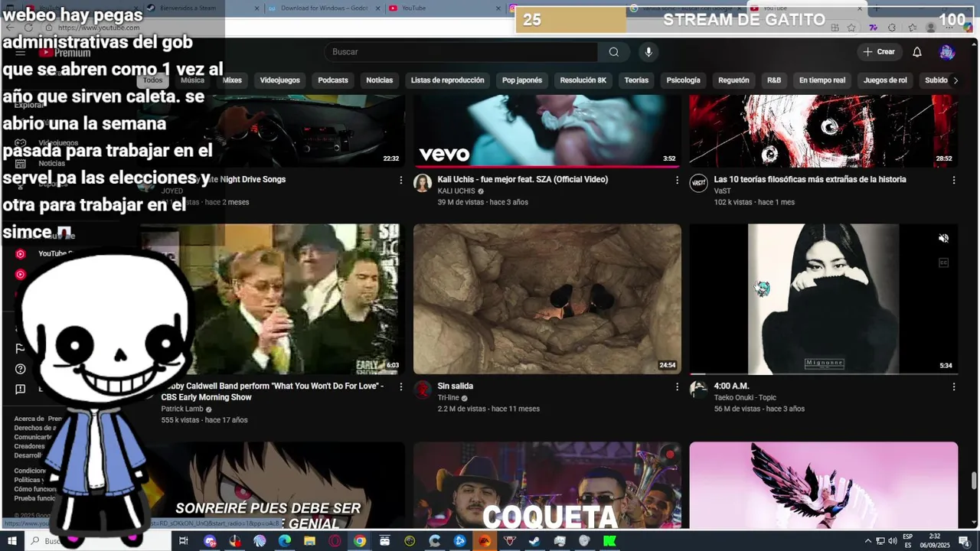
Task: Open taskbar clock showing 2:32
Action: (934, 541)
